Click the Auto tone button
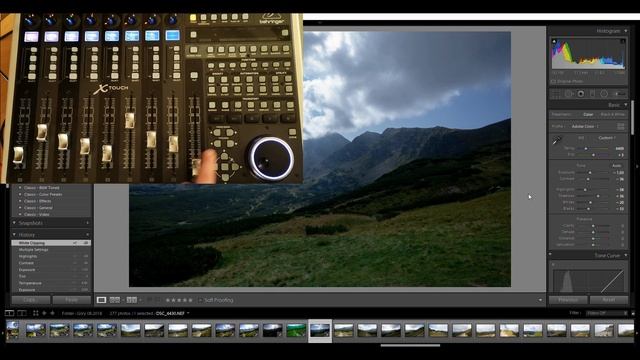 616,166
